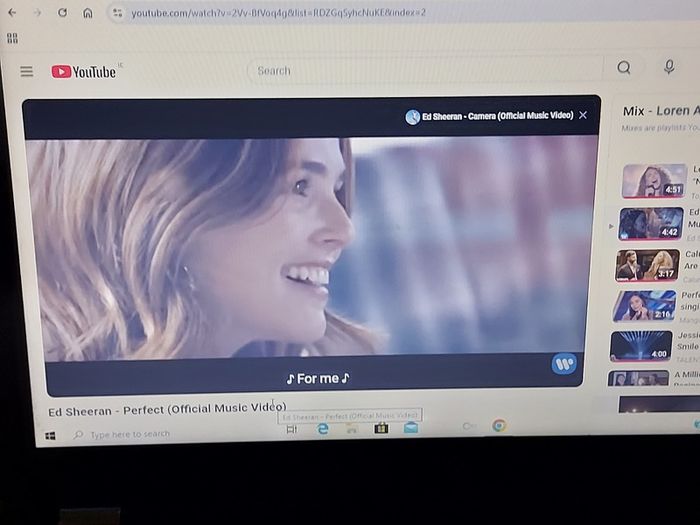Play the 4:00 stage lights thumbnail
This screenshot has width=700, height=525.
641,346
